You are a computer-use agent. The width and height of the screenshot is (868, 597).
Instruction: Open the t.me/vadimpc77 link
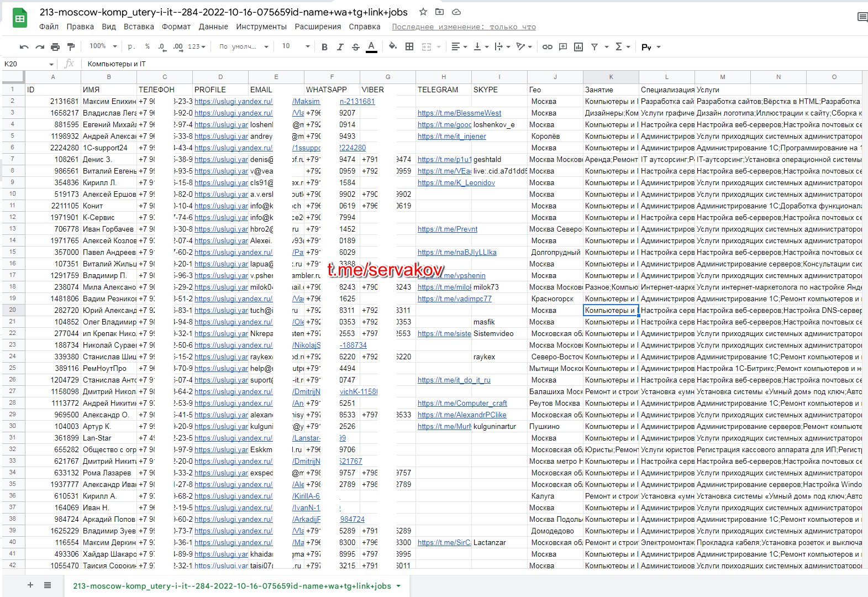(455, 299)
